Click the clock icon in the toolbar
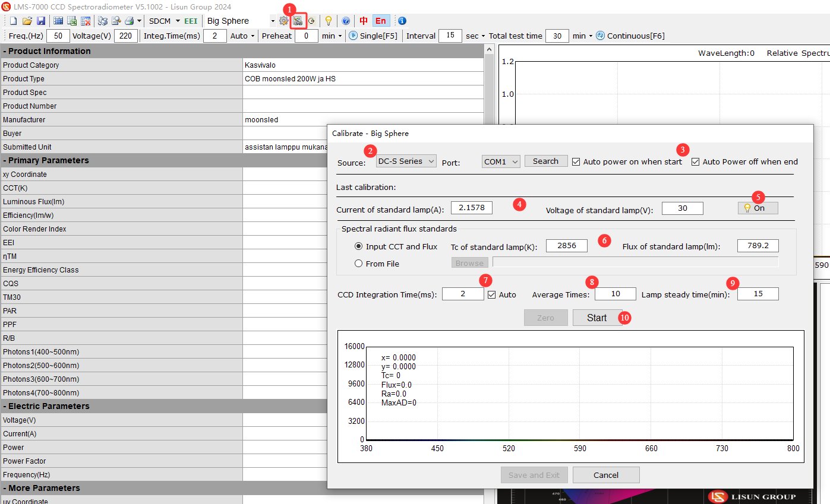830x504 pixels. point(311,21)
